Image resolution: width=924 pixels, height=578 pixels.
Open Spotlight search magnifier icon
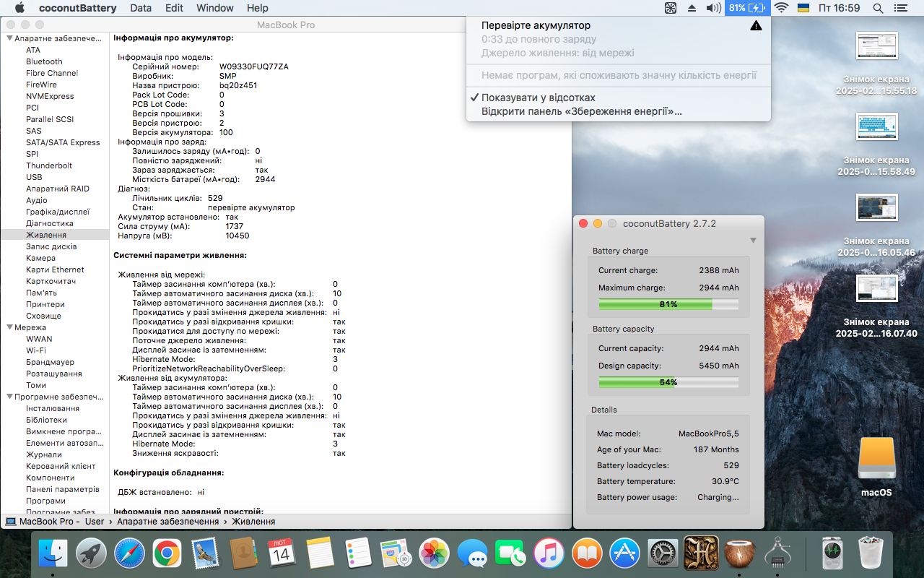(x=878, y=8)
